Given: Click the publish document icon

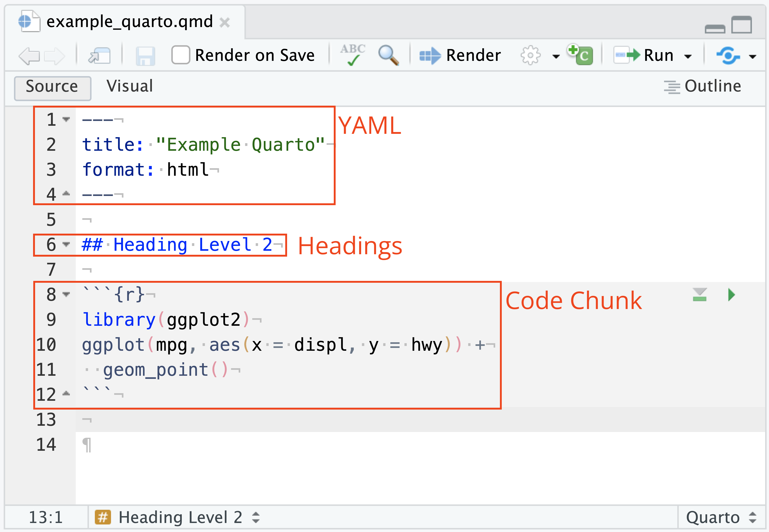Looking at the screenshot, I should coord(728,55).
